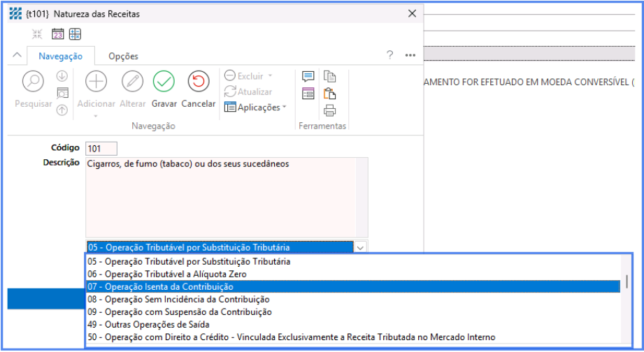Click the paste clipboard icon in Ferramentas

[330, 94]
